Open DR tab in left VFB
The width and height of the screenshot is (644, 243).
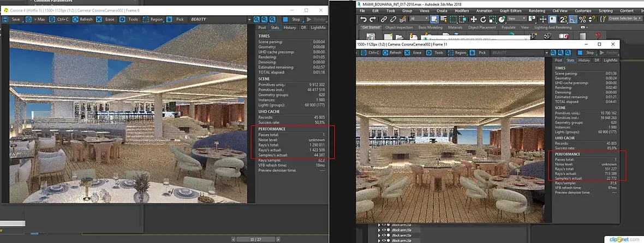(303, 27)
